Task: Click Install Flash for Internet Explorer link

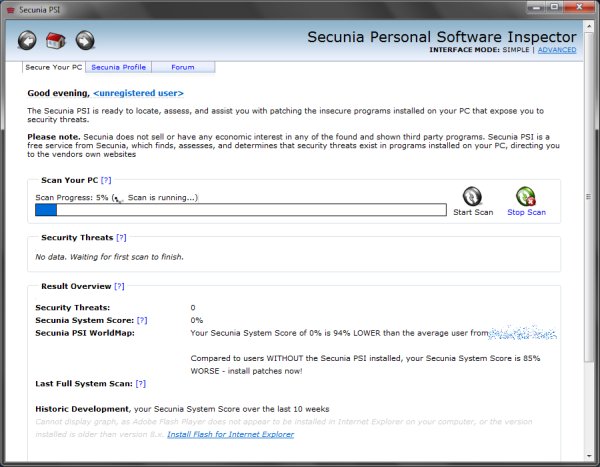Action: coord(230,434)
